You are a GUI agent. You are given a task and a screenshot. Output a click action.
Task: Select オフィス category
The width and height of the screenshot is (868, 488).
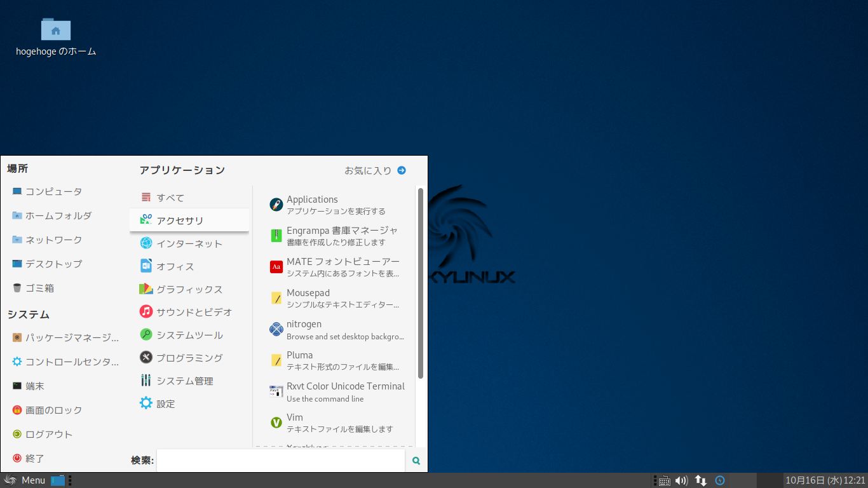click(x=189, y=266)
